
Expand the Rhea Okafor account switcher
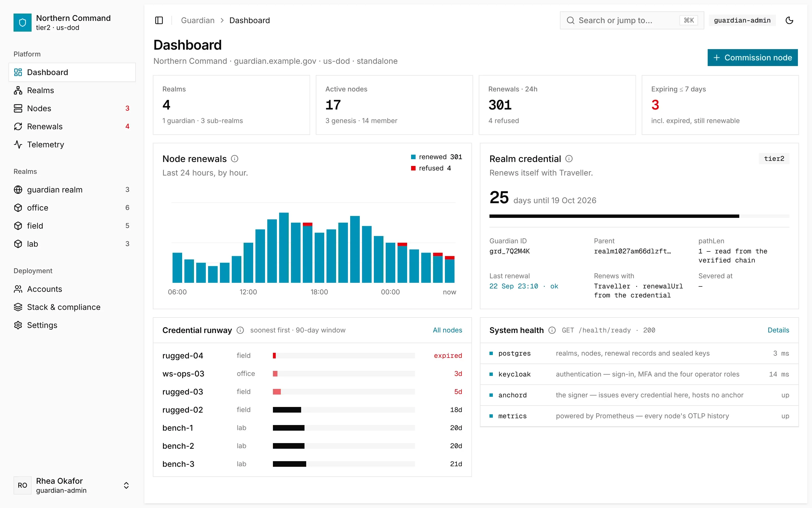pyautogui.click(x=126, y=485)
